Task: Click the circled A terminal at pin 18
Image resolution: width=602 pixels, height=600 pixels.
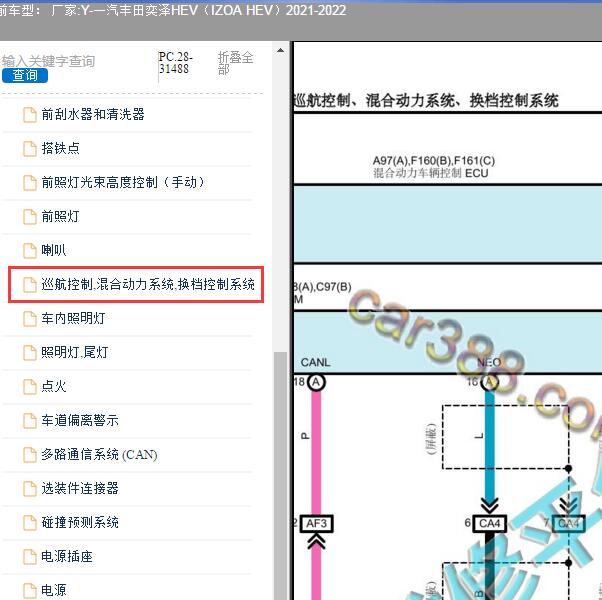Action: 316,382
